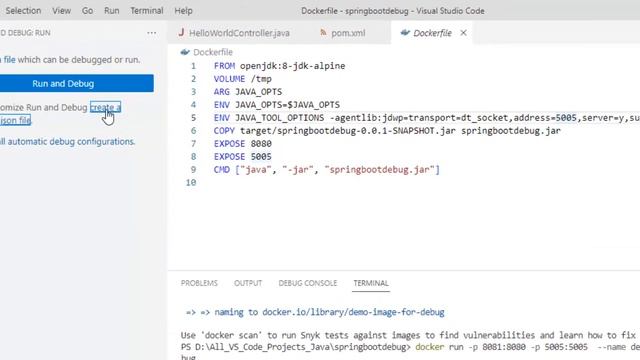Viewport: 640px width, 360px height.
Task: Open the View menu
Action: (x=61, y=11)
